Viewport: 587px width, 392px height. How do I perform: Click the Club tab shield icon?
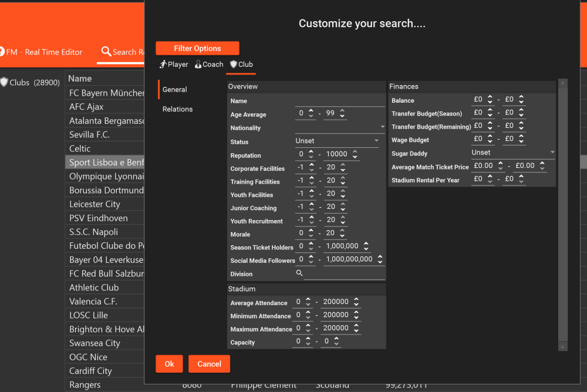click(x=233, y=65)
